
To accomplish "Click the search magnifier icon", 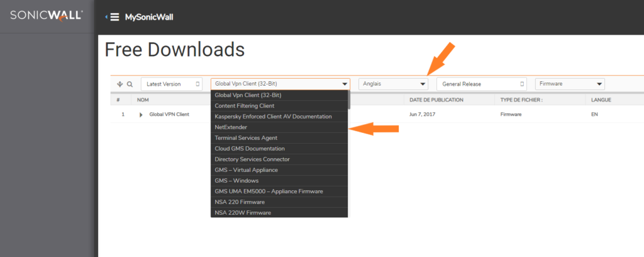I will click(x=130, y=84).
